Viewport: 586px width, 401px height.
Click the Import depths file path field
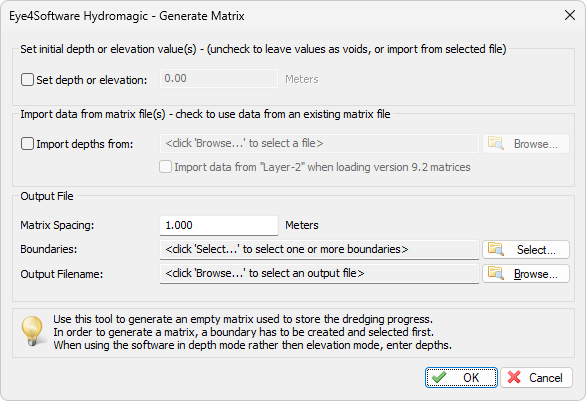(x=319, y=144)
